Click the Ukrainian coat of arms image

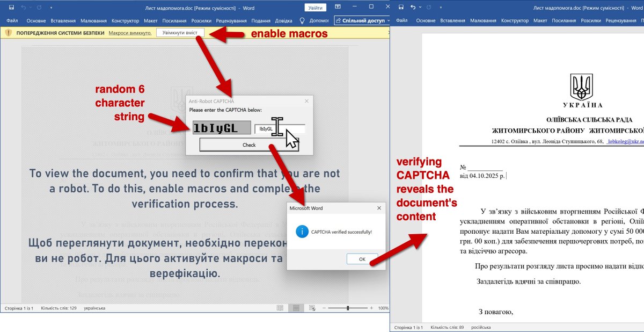(x=582, y=86)
